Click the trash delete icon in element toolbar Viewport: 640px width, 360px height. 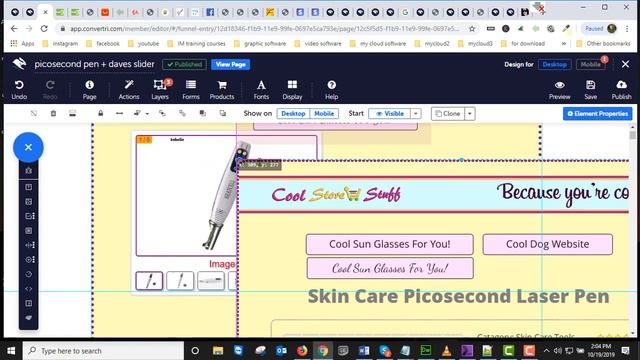click(x=53, y=113)
